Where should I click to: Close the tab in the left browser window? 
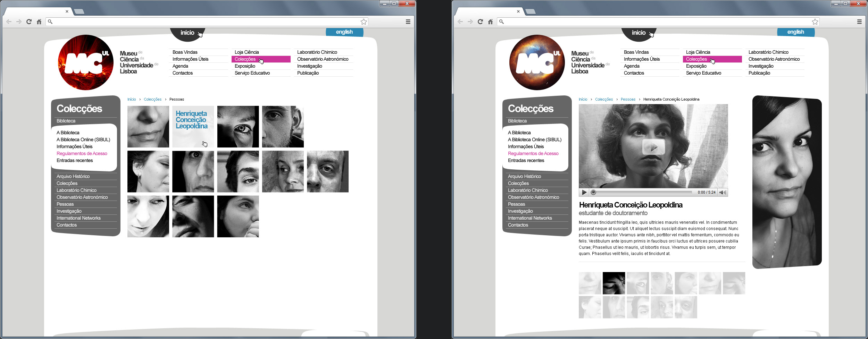[x=67, y=11]
